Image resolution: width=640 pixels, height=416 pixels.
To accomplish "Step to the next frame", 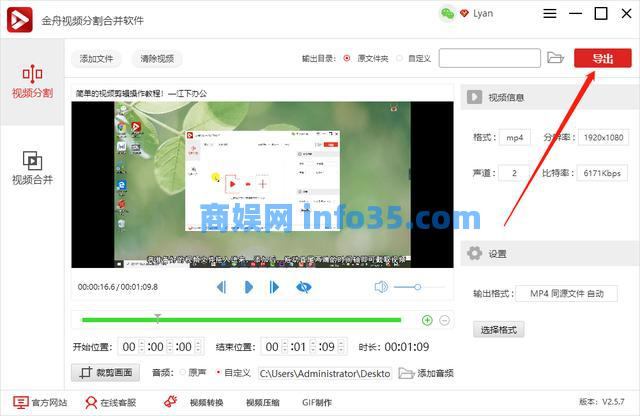I will tap(274, 287).
